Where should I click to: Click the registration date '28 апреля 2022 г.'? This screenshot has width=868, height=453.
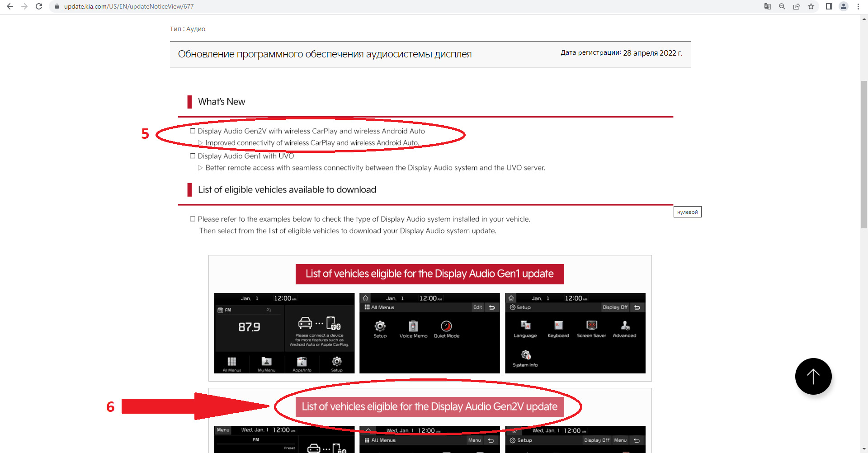point(653,53)
